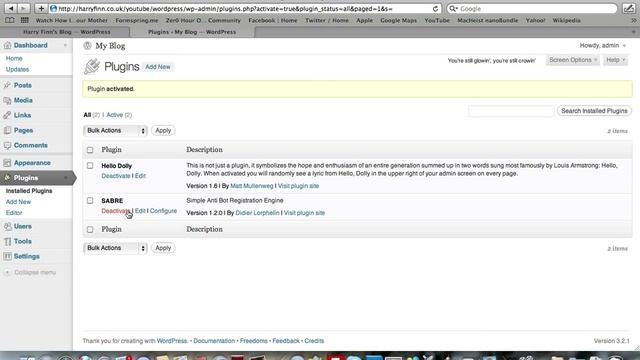Open Add New in Plugins submenu
Screen dimensions: 640x360
point(18,202)
